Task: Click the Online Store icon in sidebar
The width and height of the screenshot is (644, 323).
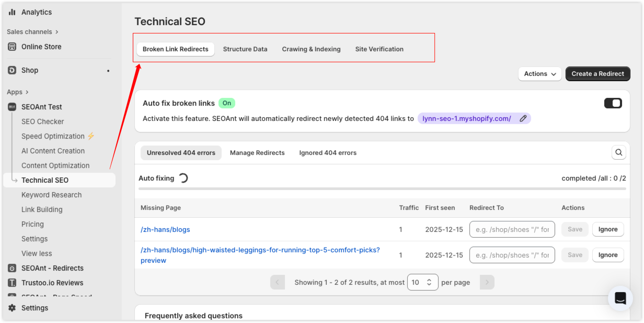Action: click(x=12, y=47)
